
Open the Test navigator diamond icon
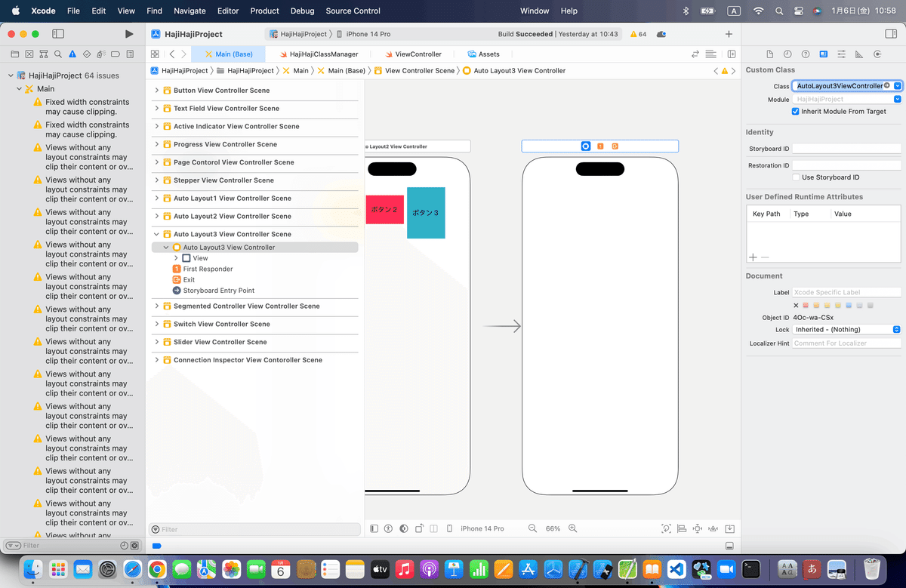(87, 54)
